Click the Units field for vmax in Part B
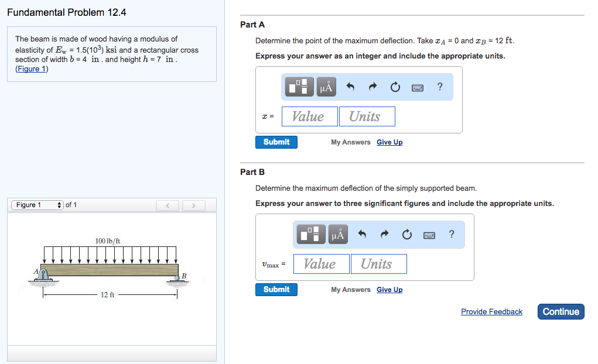 click(378, 264)
